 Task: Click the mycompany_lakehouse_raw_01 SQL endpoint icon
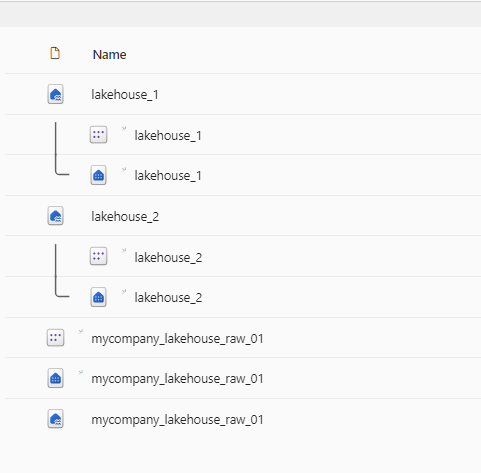click(55, 378)
